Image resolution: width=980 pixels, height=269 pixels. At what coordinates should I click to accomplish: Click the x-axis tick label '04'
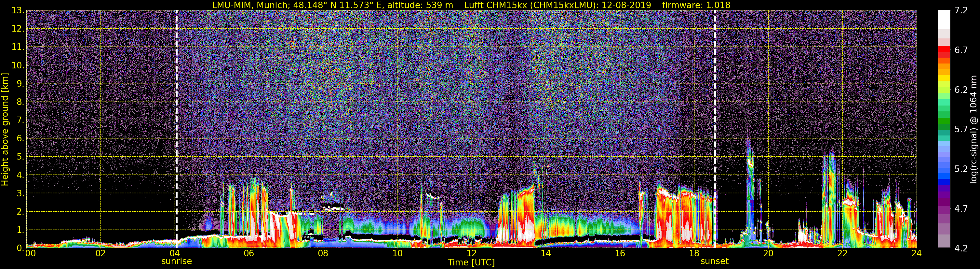(175, 254)
